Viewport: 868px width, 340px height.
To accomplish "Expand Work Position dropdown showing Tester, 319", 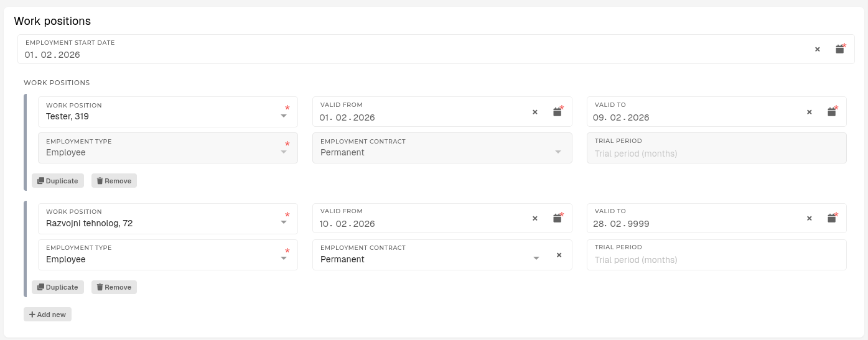I will pos(284,116).
